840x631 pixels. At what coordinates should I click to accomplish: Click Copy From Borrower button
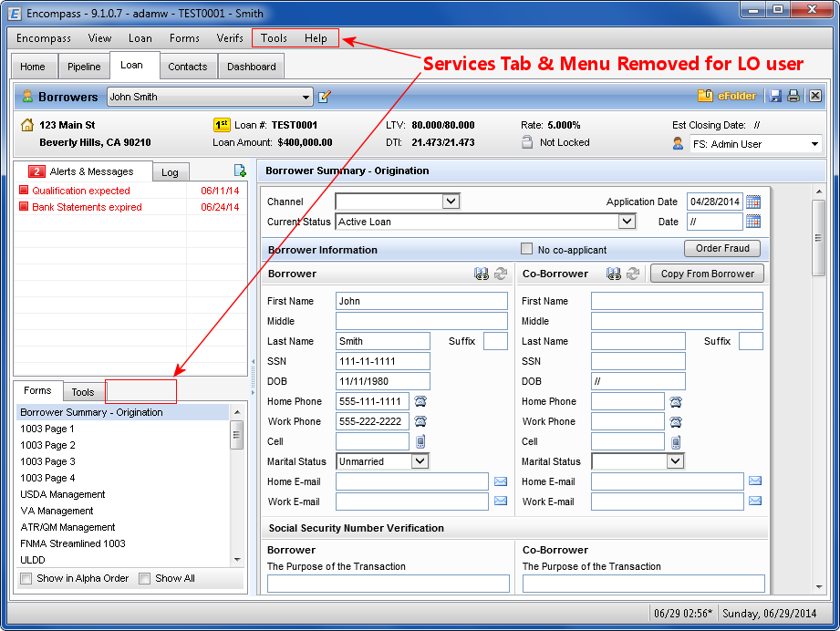[707, 274]
